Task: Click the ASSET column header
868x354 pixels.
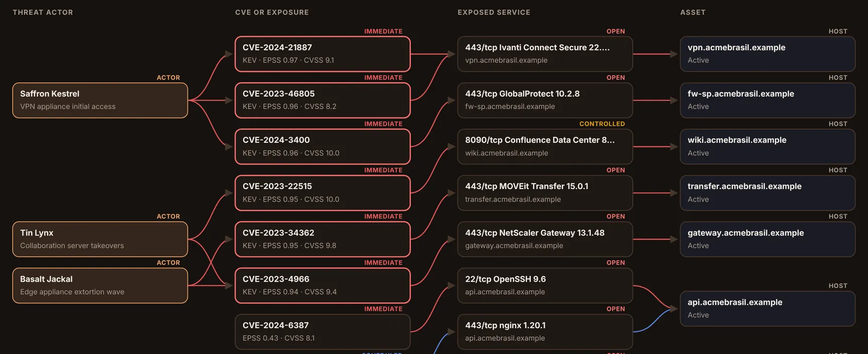Action: click(693, 12)
